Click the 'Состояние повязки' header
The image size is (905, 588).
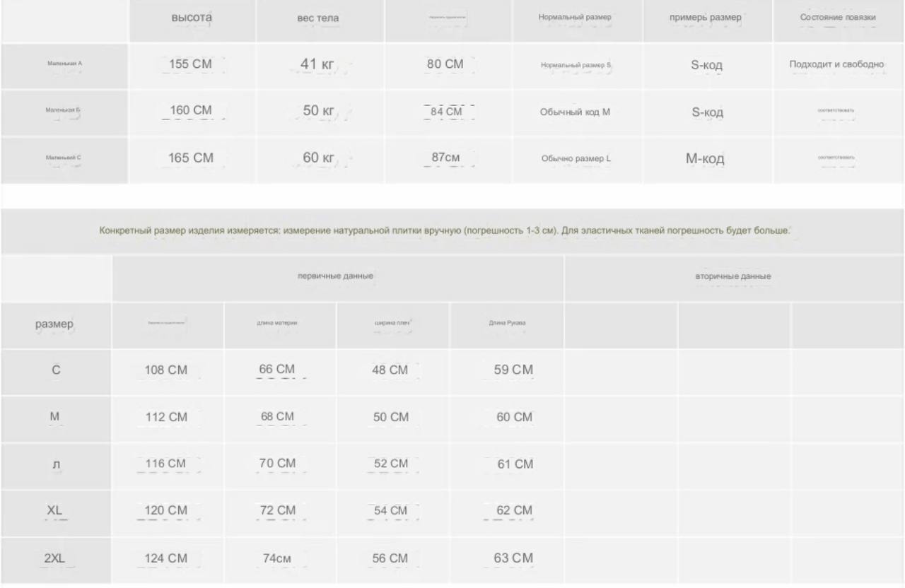[x=838, y=17]
